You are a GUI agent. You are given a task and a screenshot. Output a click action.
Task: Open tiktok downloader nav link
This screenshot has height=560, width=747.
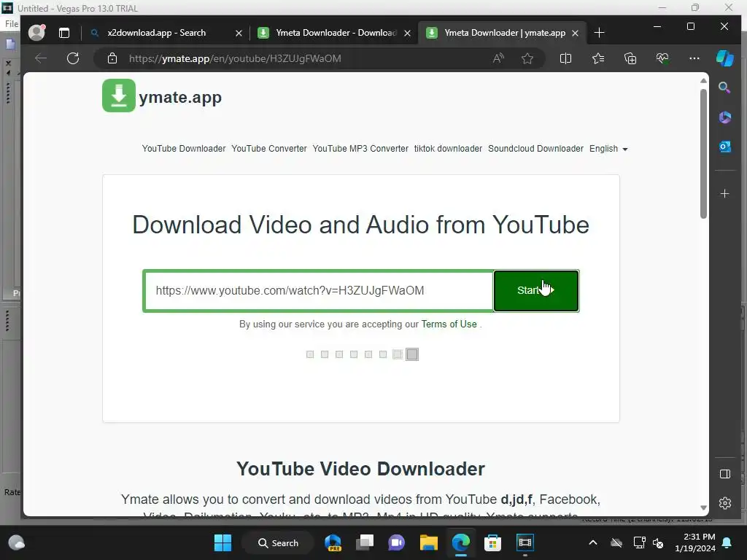tap(449, 149)
